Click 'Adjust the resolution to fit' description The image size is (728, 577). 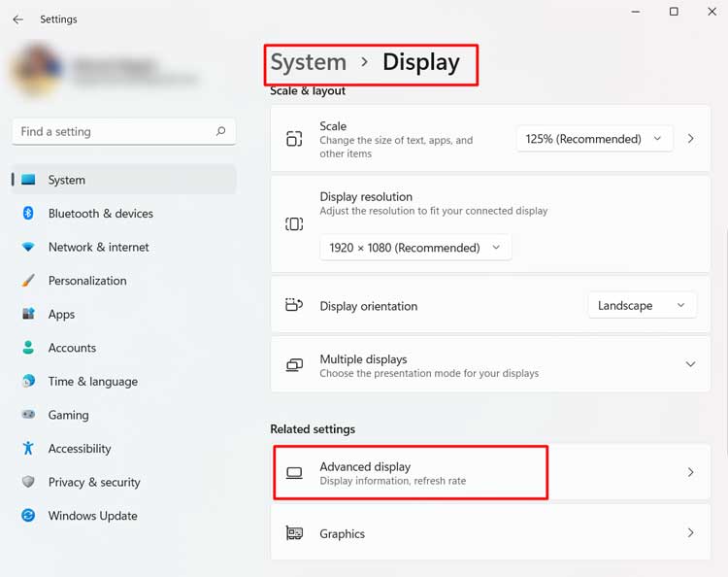click(433, 211)
